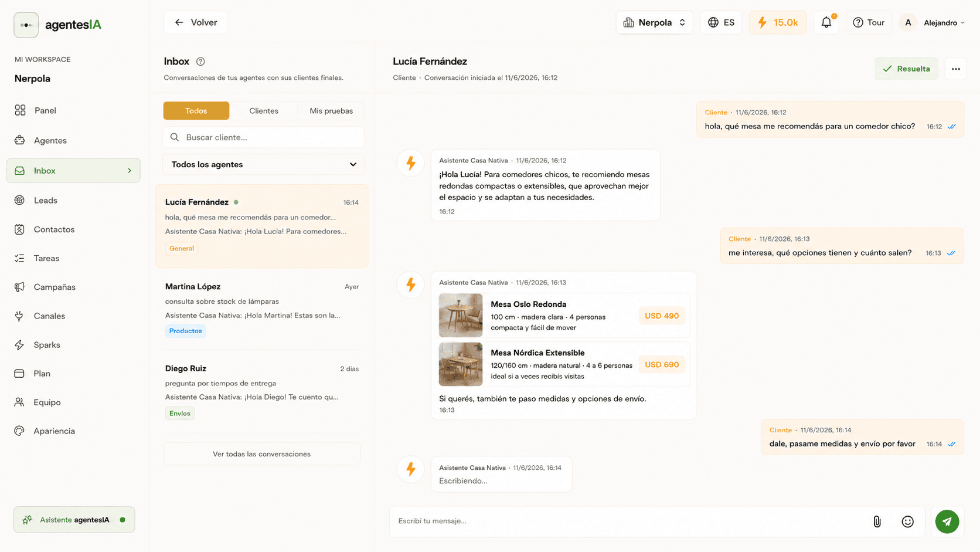This screenshot has height=552, width=980.
Task: Click the Nerpola workspace name in sidebar
Action: pyautogui.click(x=32, y=79)
